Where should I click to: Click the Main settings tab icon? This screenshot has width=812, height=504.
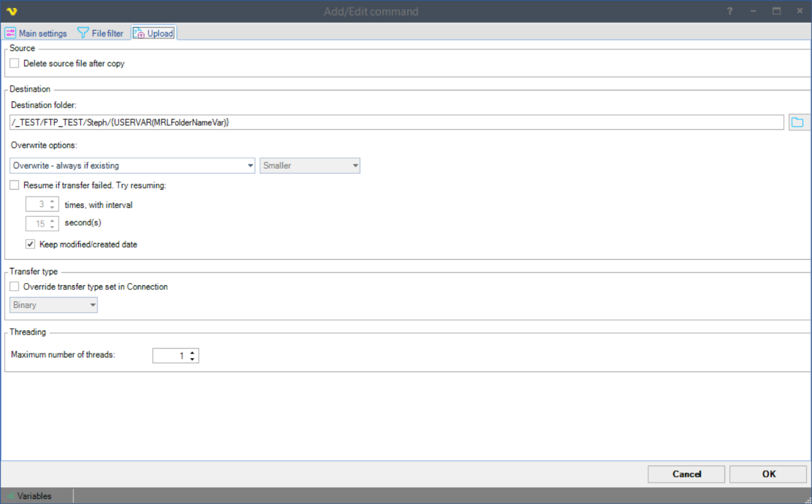(10, 33)
